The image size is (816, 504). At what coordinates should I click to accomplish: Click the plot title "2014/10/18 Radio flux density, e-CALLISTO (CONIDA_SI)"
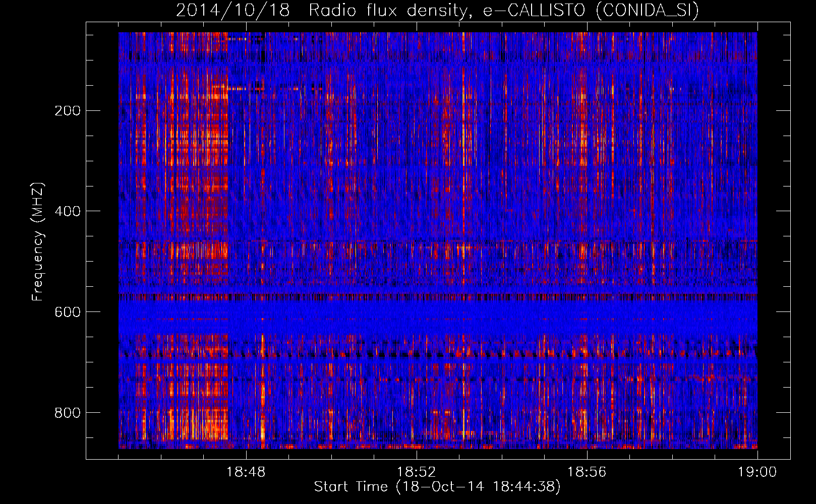[437, 11]
